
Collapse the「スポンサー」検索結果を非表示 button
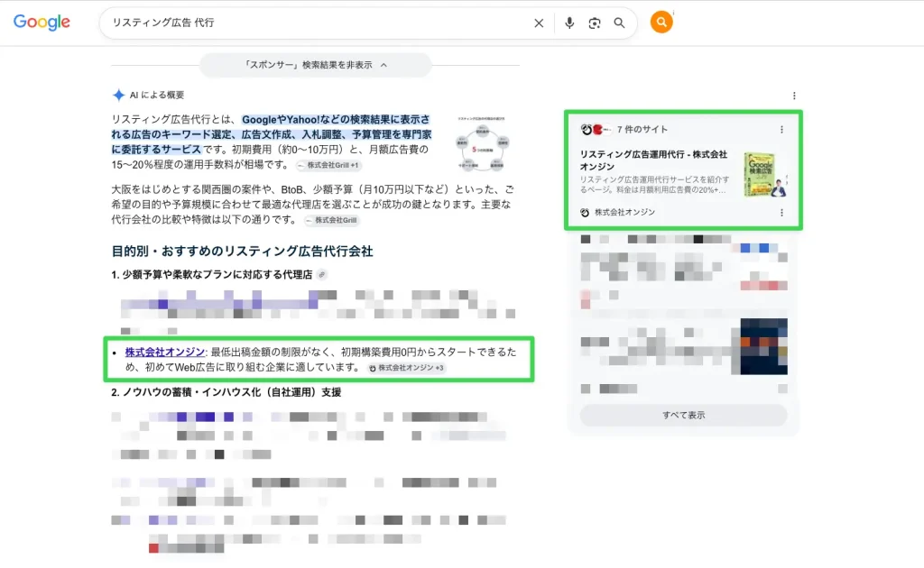[x=316, y=65]
